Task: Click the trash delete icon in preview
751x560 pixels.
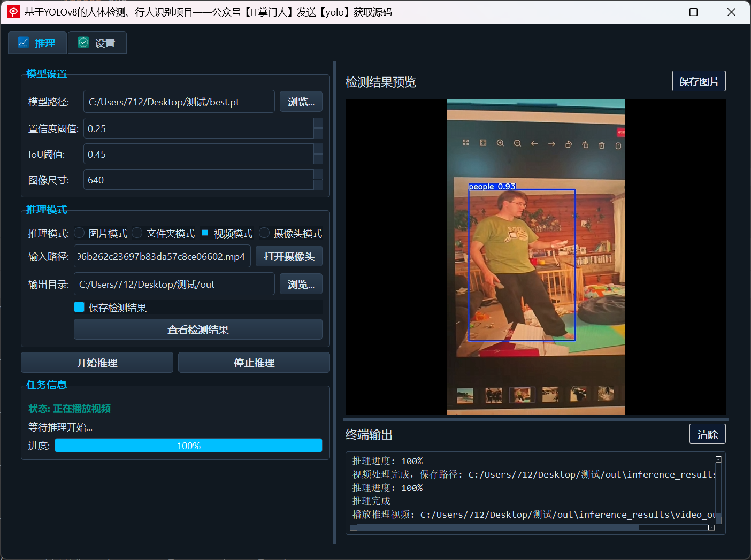Action: 602,145
